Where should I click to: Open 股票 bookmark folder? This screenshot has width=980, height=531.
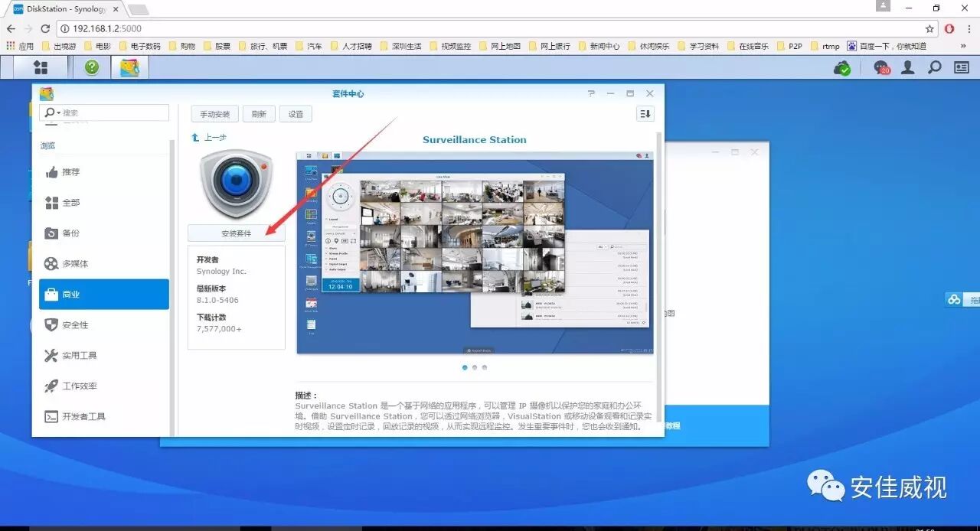click(217, 46)
